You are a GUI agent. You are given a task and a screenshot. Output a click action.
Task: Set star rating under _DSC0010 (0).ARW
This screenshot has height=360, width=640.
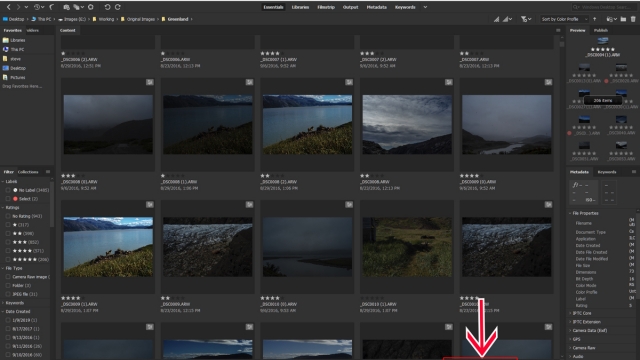(x=274, y=298)
